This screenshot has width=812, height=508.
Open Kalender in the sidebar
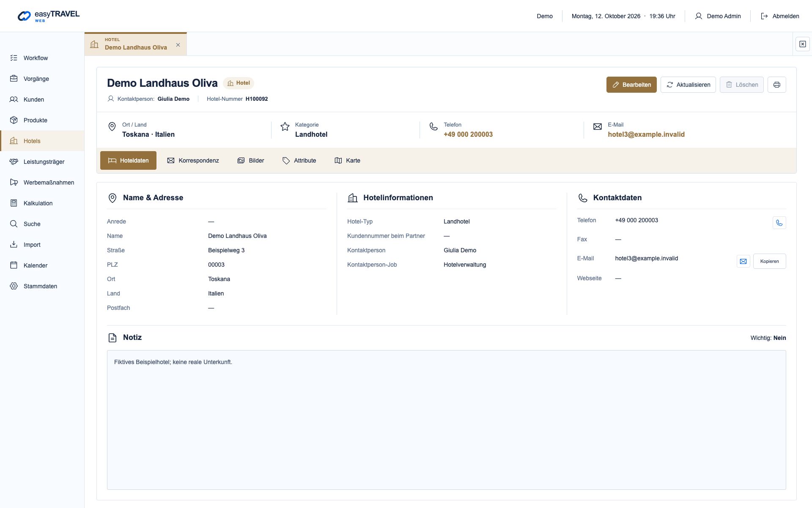pyautogui.click(x=42, y=265)
